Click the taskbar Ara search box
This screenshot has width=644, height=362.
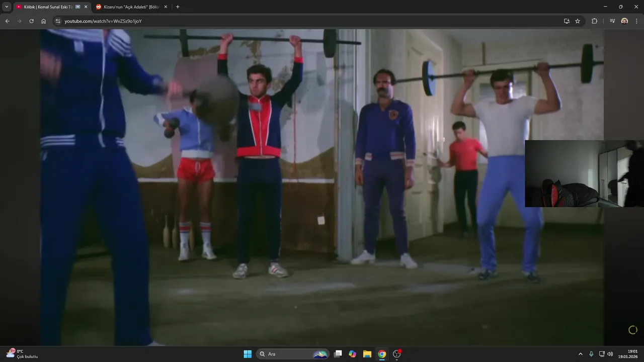point(293,354)
